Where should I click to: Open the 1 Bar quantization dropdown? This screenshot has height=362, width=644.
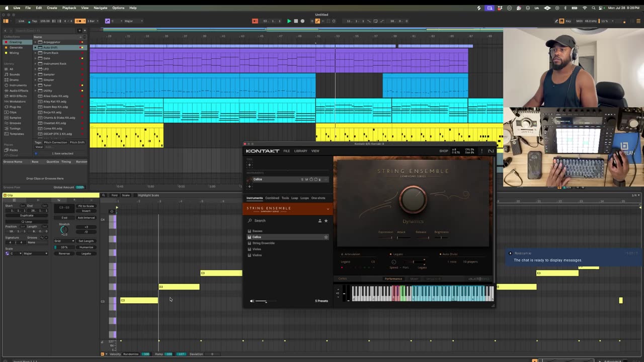point(93,21)
